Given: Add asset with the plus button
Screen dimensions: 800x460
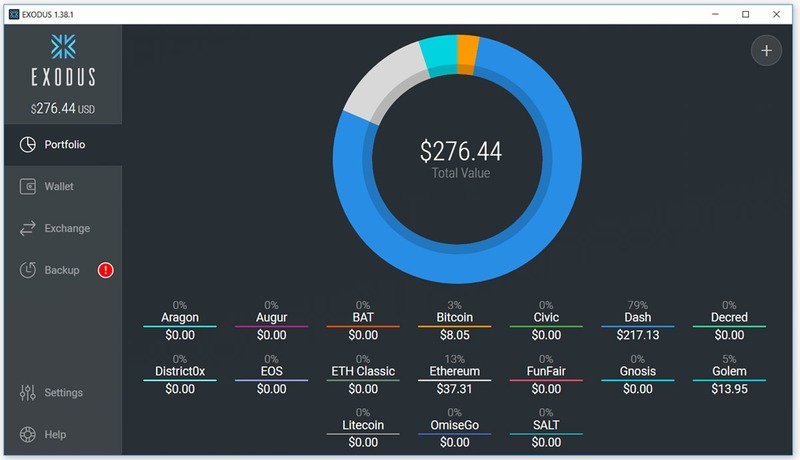Looking at the screenshot, I should click(x=766, y=50).
